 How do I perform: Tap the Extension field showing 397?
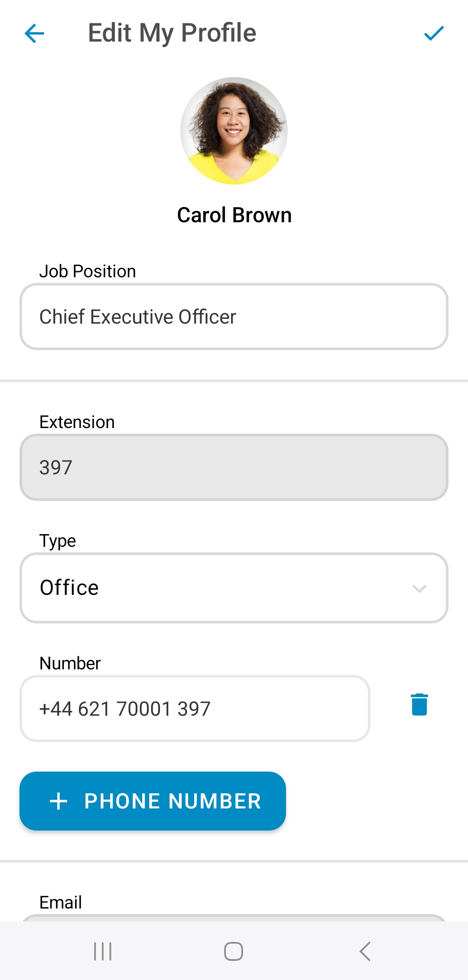pyautogui.click(x=234, y=467)
